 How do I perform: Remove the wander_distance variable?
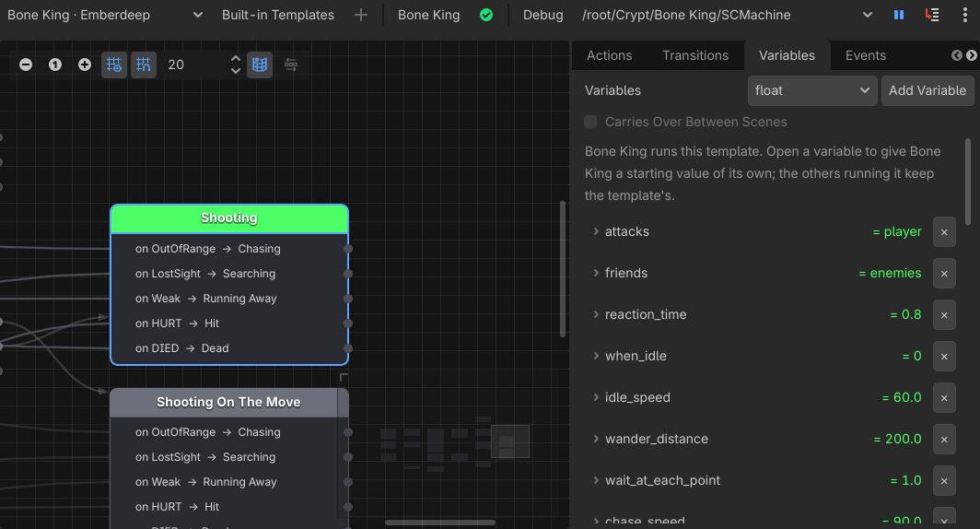pyautogui.click(x=944, y=440)
